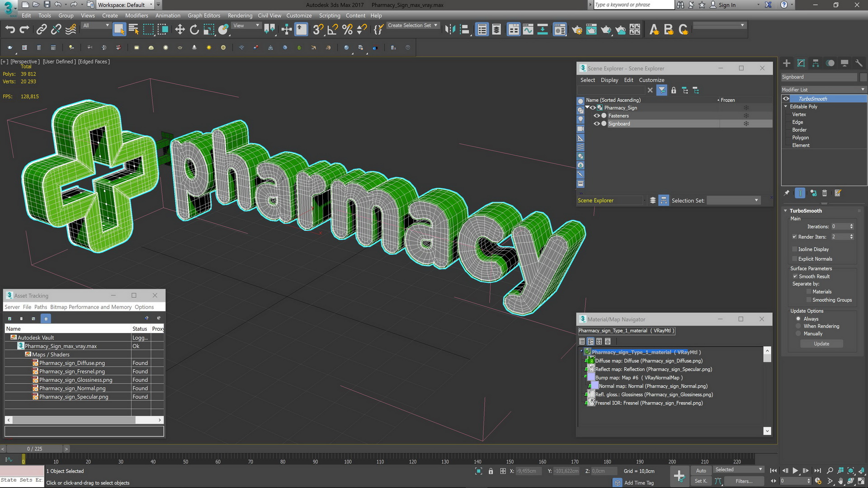Collapse Editable Poly sub-object tree

pos(786,107)
